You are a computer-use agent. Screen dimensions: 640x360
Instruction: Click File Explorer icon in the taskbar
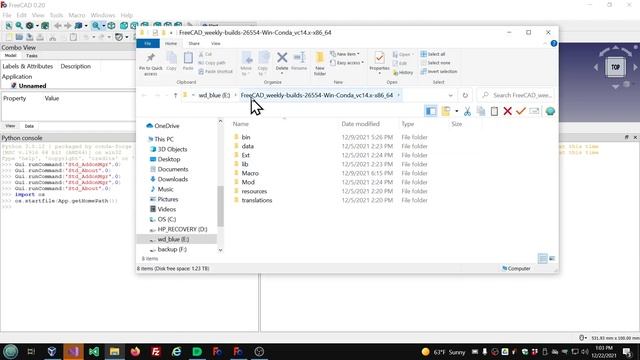(114, 351)
